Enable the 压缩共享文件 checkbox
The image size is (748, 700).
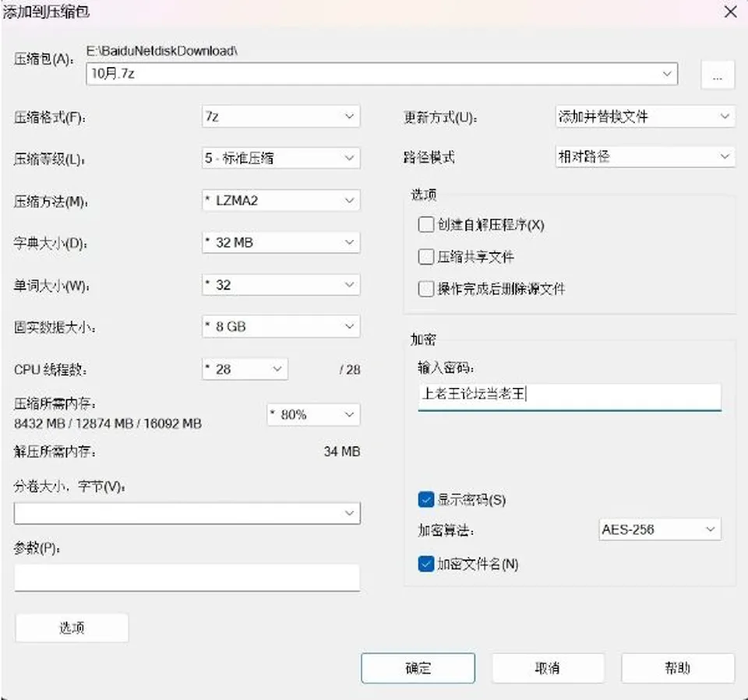pos(425,257)
